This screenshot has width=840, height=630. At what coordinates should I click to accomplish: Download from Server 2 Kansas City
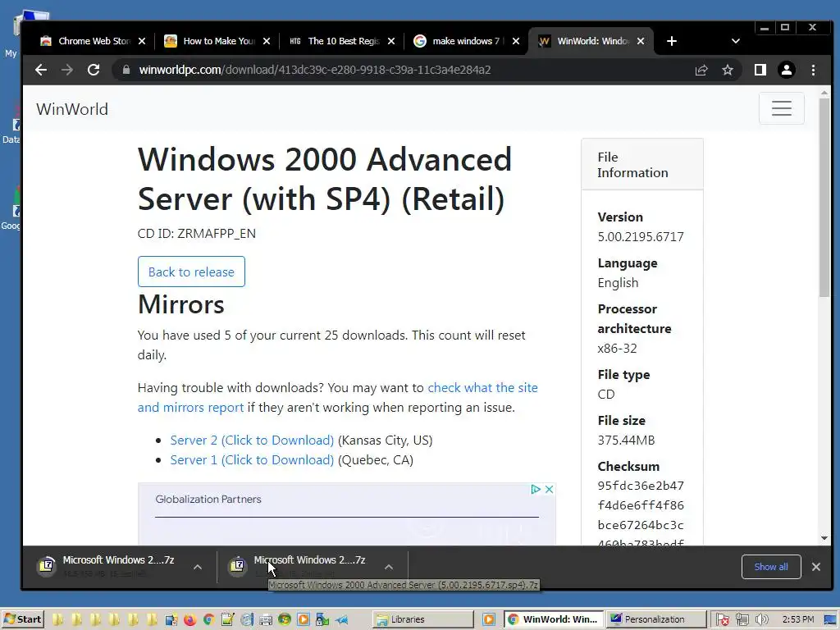click(x=252, y=441)
